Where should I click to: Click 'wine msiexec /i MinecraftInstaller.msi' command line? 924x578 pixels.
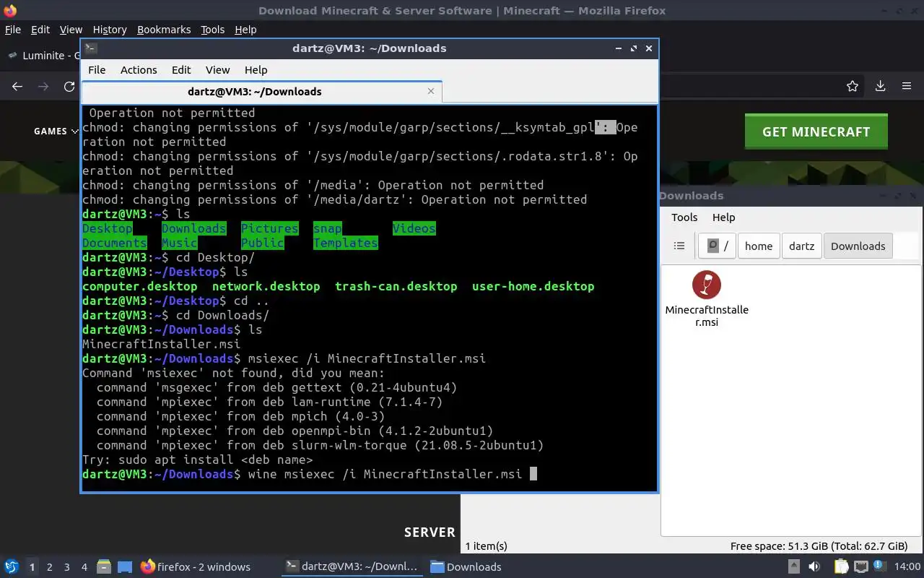point(385,474)
